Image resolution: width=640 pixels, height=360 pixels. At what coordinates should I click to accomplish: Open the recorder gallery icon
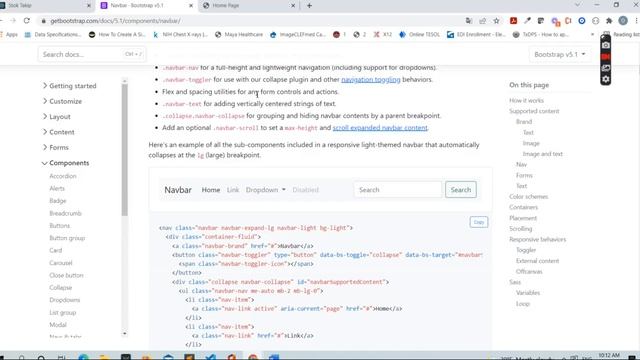click(x=606, y=68)
